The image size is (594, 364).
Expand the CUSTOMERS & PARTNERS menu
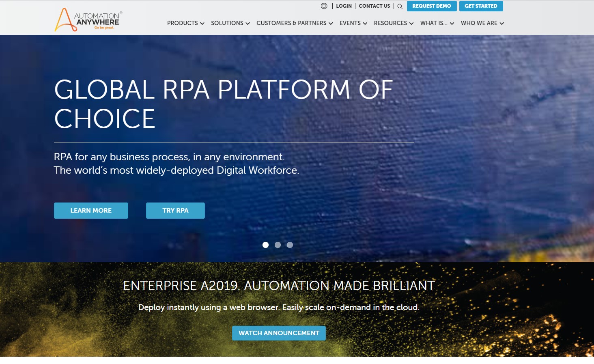coord(295,23)
